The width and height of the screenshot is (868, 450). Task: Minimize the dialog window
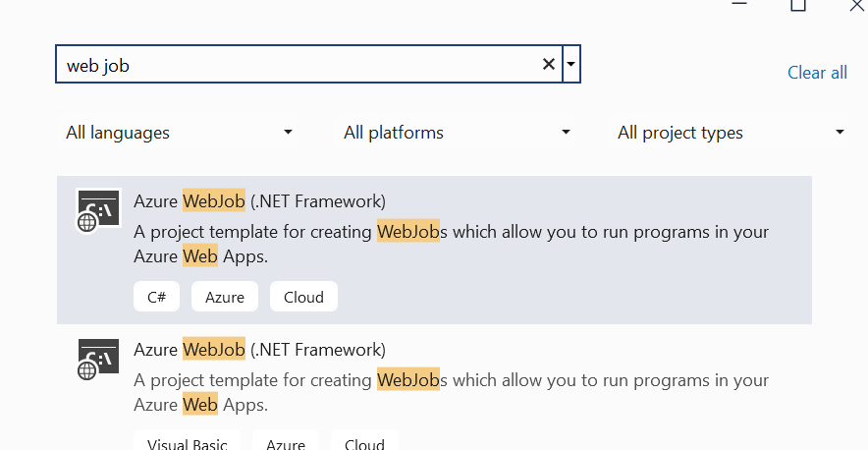point(739,3)
